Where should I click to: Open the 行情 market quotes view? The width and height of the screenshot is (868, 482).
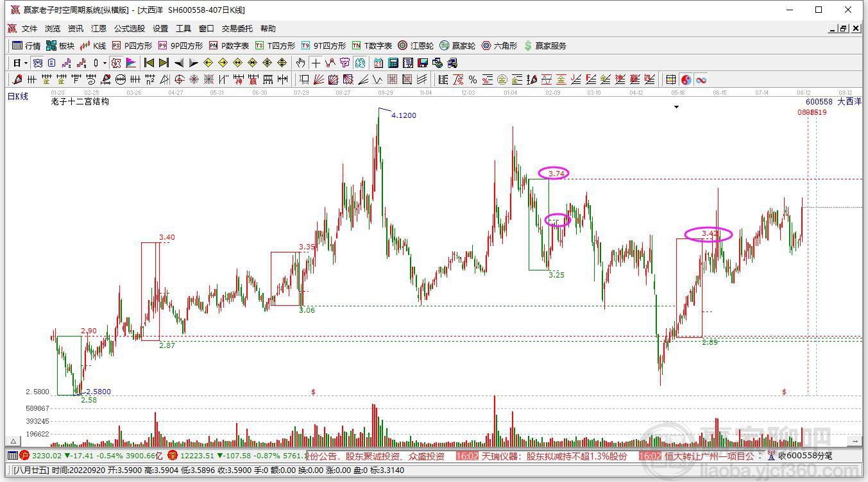[x=26, y=46]
